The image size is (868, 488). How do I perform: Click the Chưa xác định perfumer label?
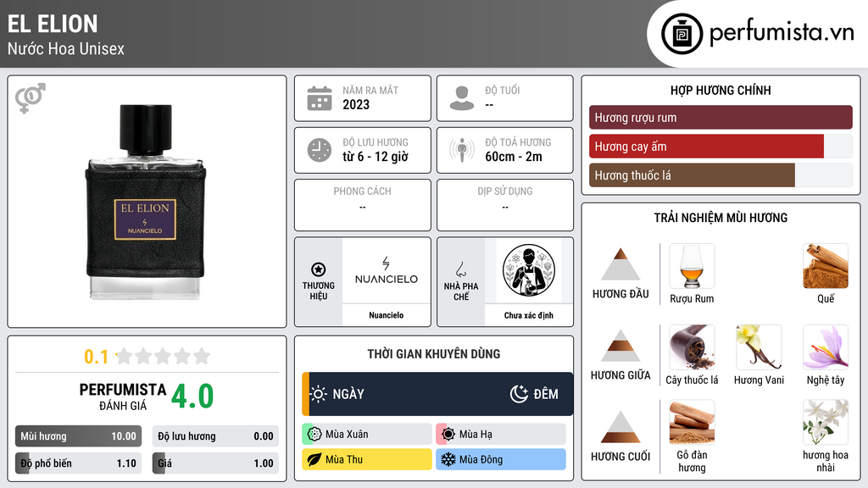coord(529,315)
